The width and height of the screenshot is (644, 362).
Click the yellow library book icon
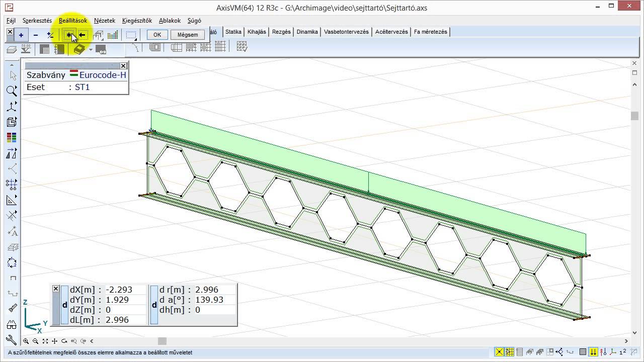pos(79,49)
